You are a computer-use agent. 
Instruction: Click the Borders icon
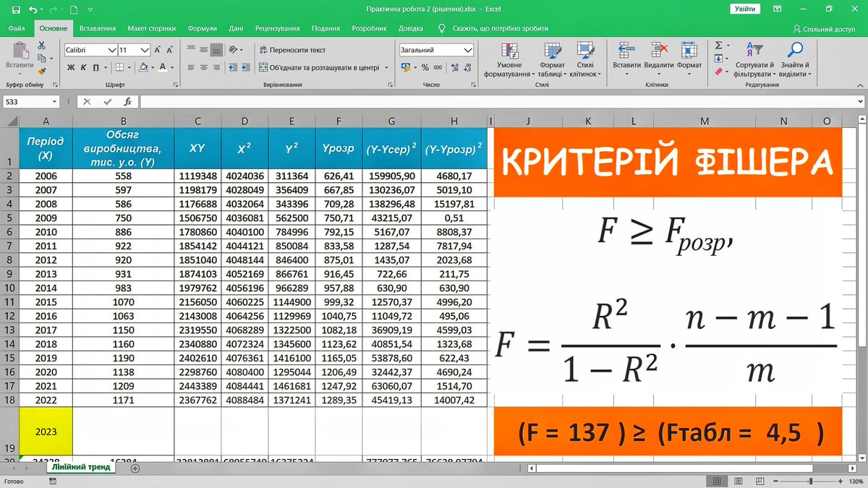[x=118, y=67]
